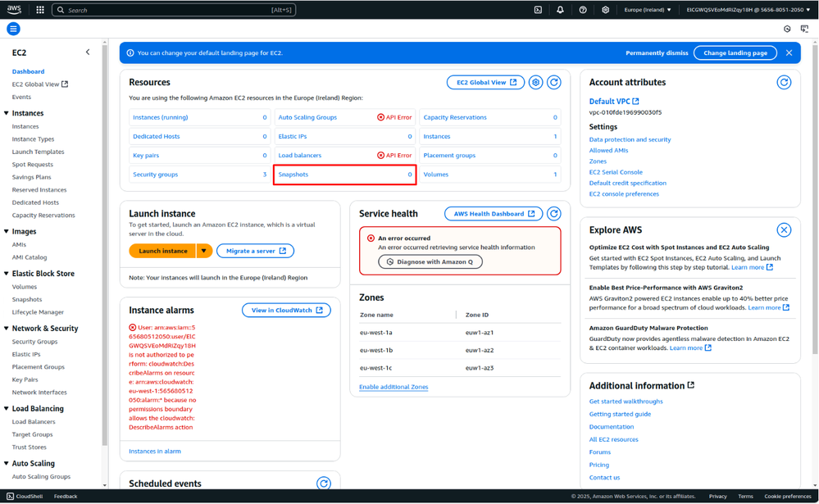Collapse the EC2 sidebar with the arrow
This screenshot has width=819, height=504.
click(x=88, y=52)
